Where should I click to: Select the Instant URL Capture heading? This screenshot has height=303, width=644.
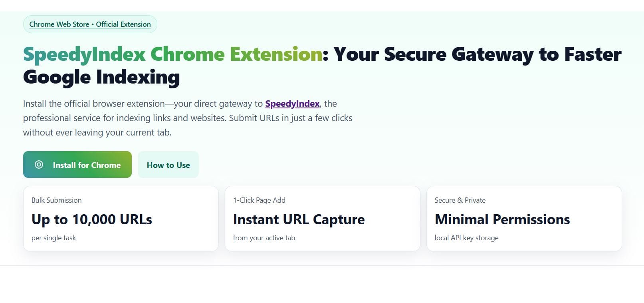[x=299, y=219]
